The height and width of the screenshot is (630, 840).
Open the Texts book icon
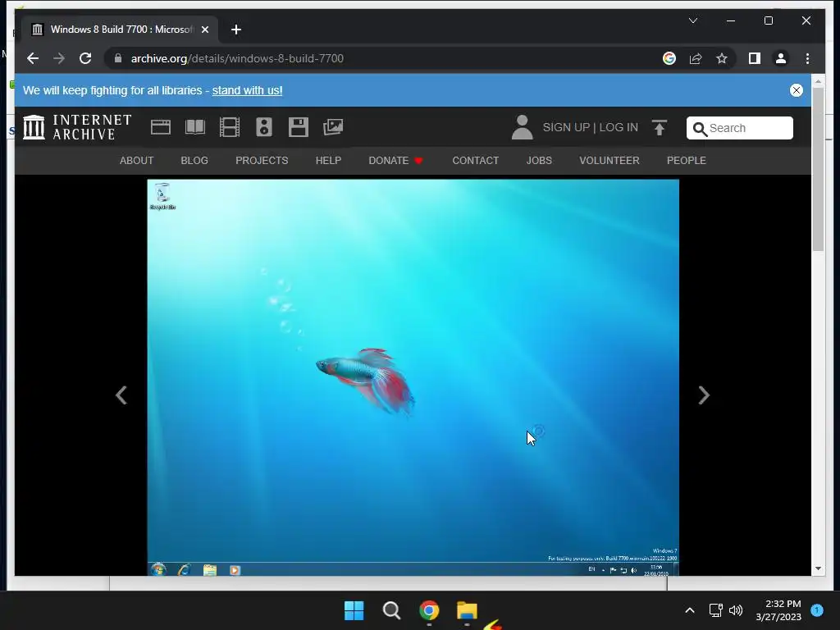click(195, 127)
